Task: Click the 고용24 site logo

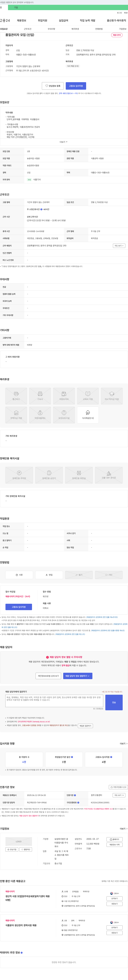Action: [5, 21]
